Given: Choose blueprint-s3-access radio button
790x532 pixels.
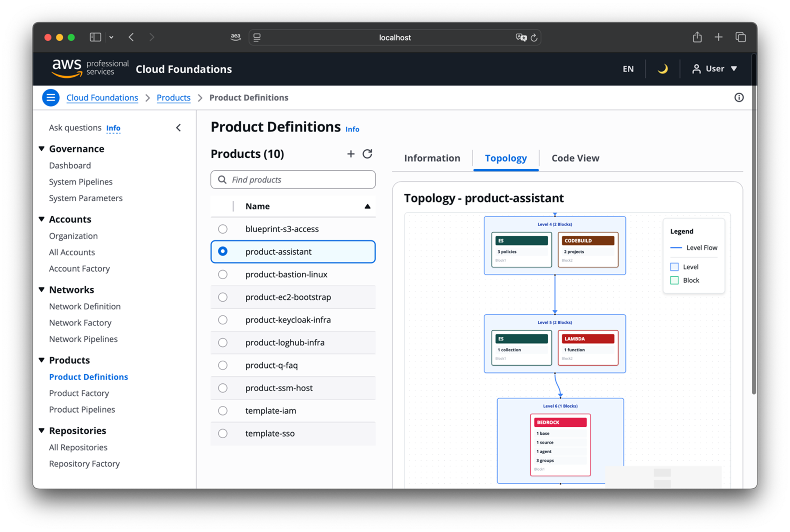Looking at the screenshot, I should 223,229.
